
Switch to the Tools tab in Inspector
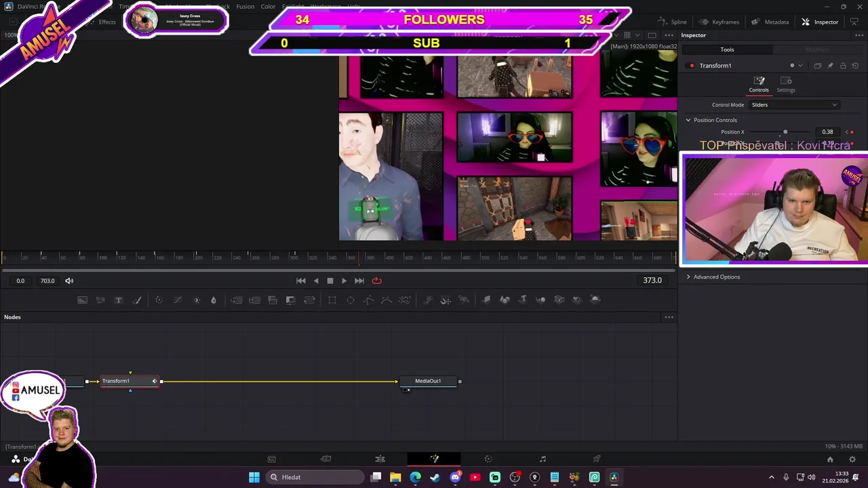727,49
